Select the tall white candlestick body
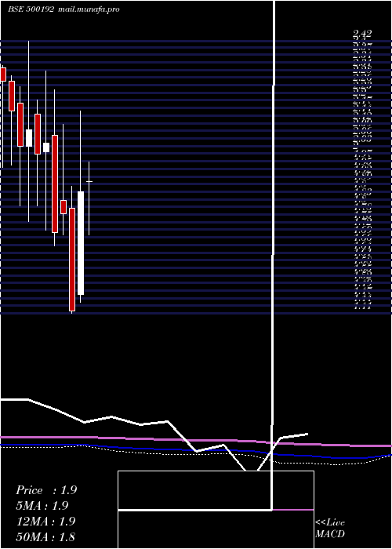 coord(81,242)
